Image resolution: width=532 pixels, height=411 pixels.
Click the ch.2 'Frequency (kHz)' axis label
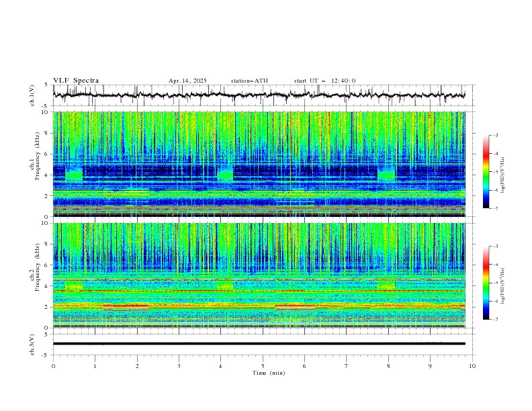tap(38, 267)
